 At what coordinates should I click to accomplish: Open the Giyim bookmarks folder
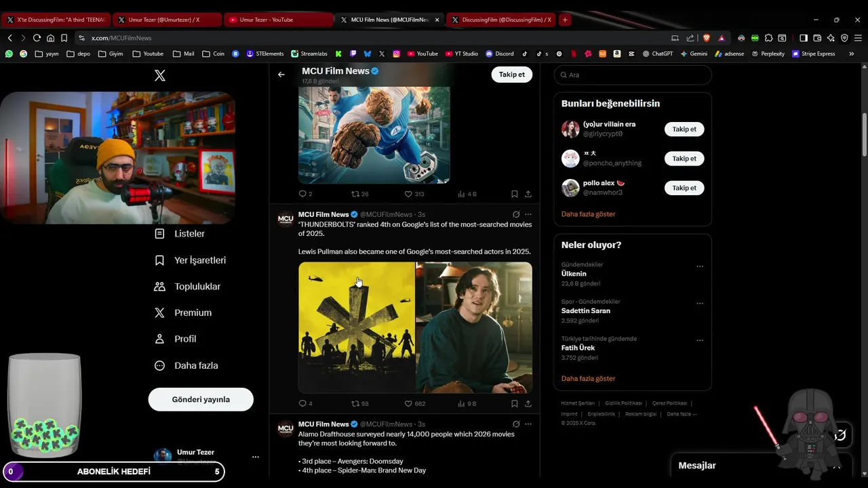tap(111, 54)
